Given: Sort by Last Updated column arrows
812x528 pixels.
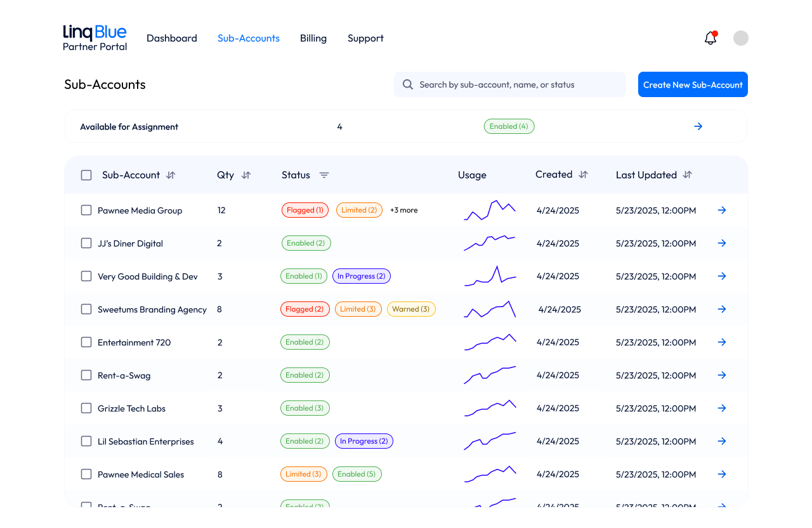Looking at the screenshot, I should point(687,175).
